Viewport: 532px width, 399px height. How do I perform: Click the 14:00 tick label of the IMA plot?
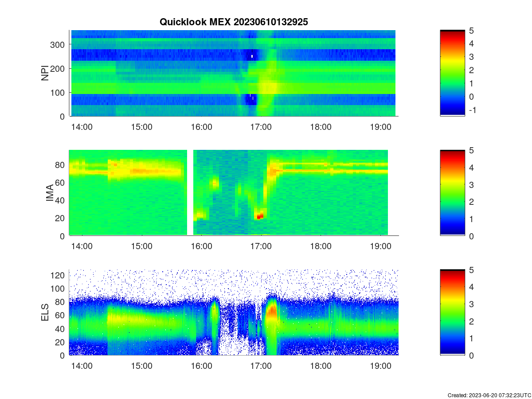[82, 246]
